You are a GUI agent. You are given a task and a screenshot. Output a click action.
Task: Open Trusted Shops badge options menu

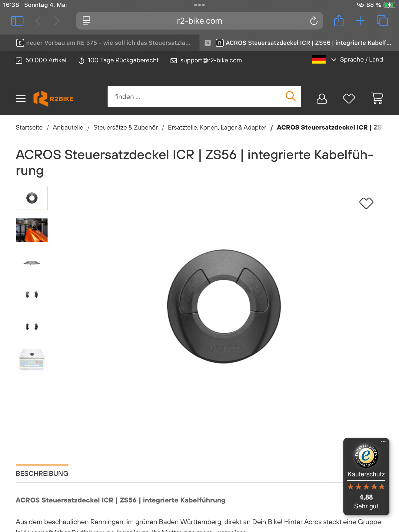tap(383, 442)
